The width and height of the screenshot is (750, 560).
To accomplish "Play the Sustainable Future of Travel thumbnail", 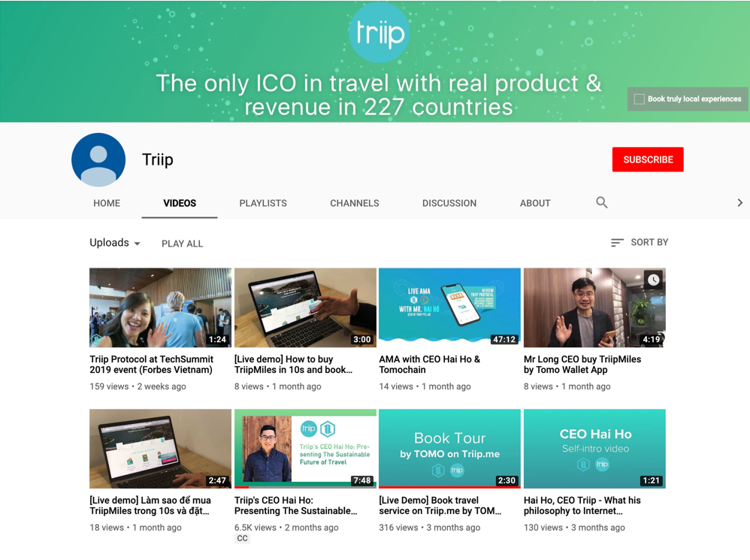I will [x=305, y=449].
